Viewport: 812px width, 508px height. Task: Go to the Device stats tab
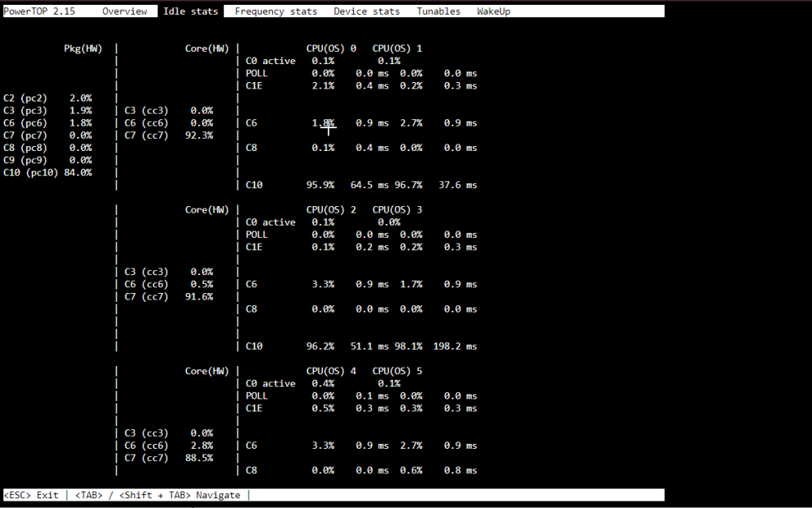click(x=367, y=11)
